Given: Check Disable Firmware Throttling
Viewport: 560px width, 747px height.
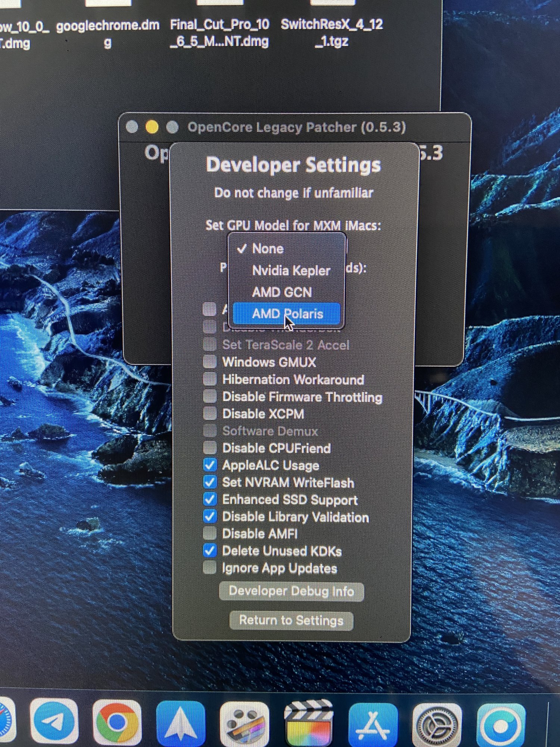Looking at the screenshot, I should pyautogui.click(x=210, y=396).
